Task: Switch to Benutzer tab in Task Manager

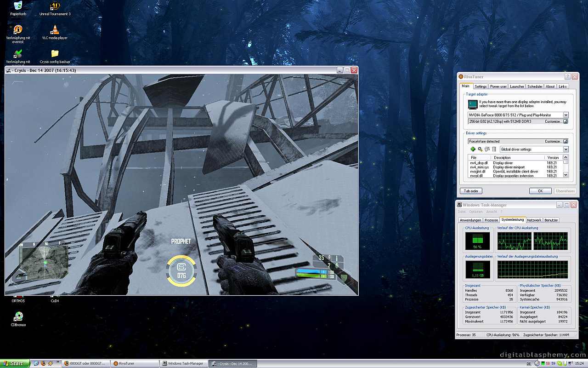Action: tap(551, 220)
